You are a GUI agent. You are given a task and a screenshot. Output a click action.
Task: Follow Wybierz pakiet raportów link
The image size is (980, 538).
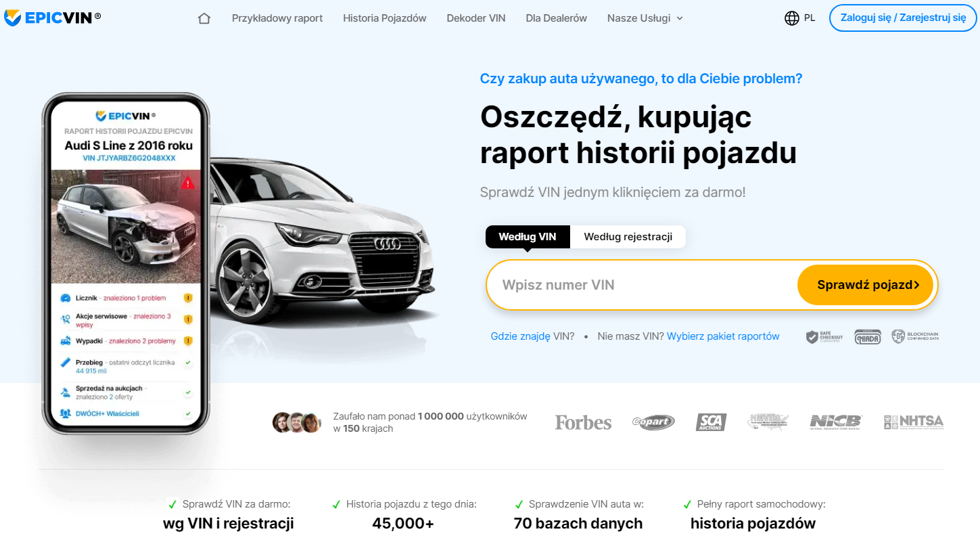[x=723, y=336]
